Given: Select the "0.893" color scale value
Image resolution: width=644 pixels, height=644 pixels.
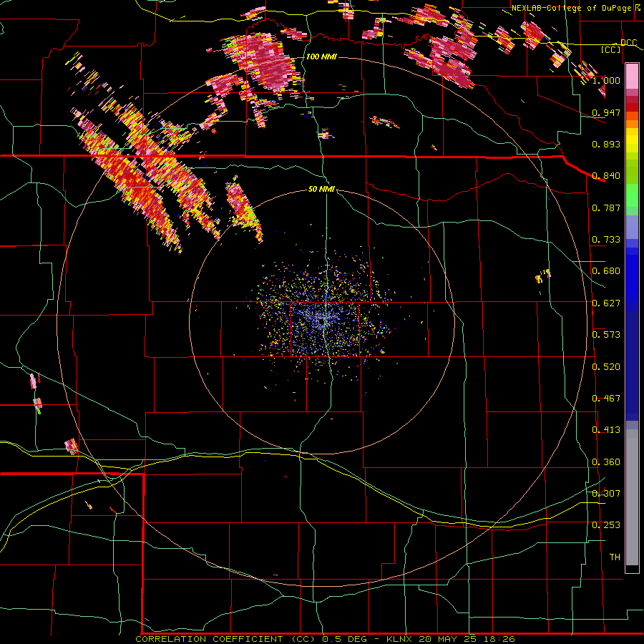Looking at the screenshot, I should tap(606, 144).
